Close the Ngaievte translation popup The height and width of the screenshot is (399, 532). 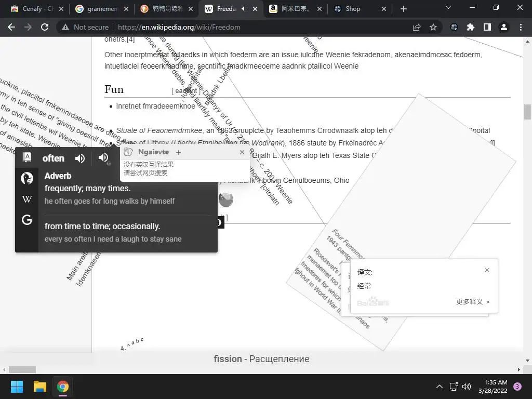(x=242, y=152)
